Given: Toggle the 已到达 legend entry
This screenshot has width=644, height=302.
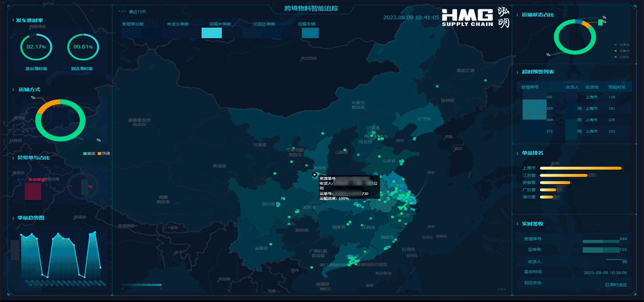Looking at the screenshot, I should [622, 57].
